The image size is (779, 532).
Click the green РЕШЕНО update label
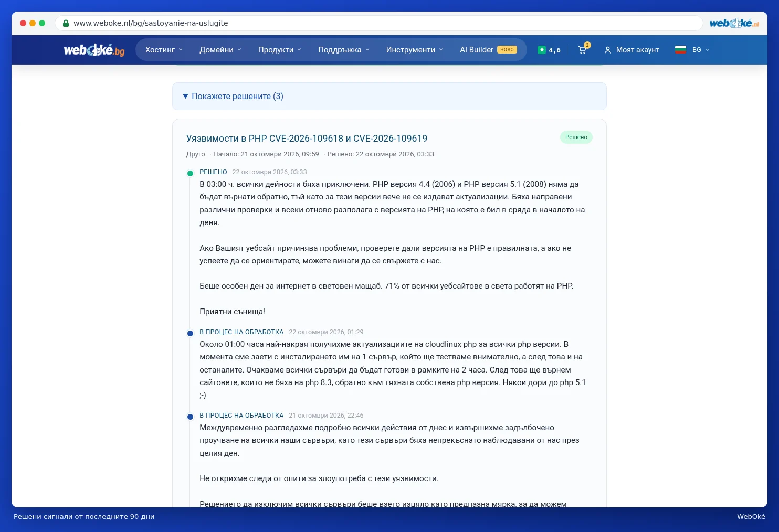213,172
